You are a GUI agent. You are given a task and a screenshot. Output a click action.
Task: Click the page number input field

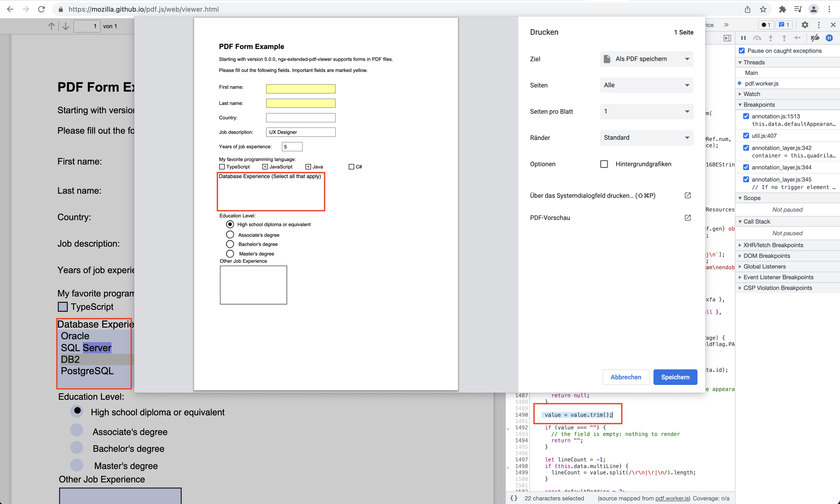[x=87, y=26]
